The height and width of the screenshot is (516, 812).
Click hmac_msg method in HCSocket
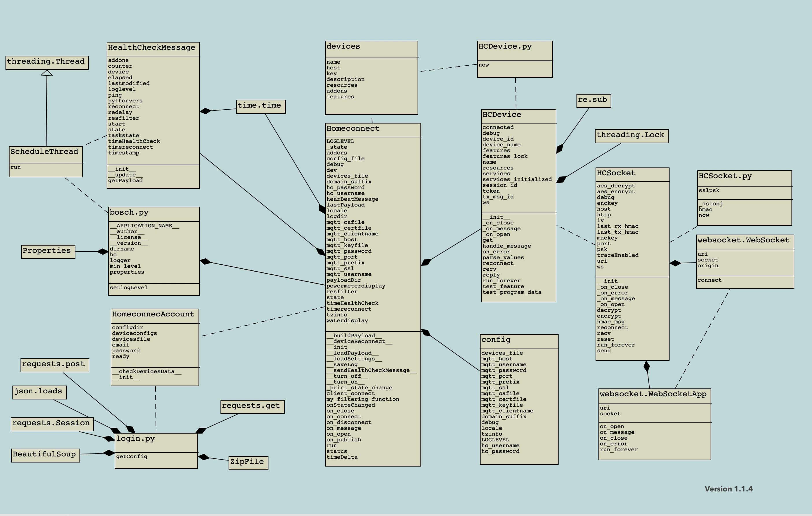(x=611, y=322)
